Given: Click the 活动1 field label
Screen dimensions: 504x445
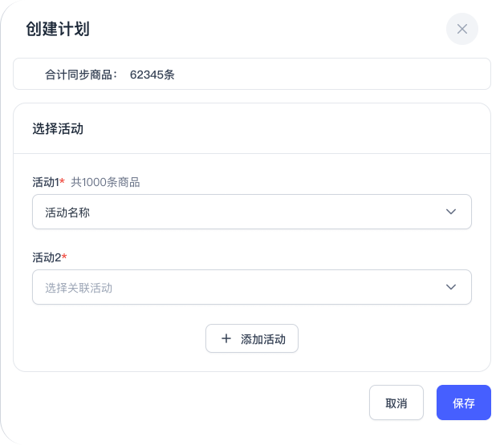Looking at the screenshot, I should 45,182.
